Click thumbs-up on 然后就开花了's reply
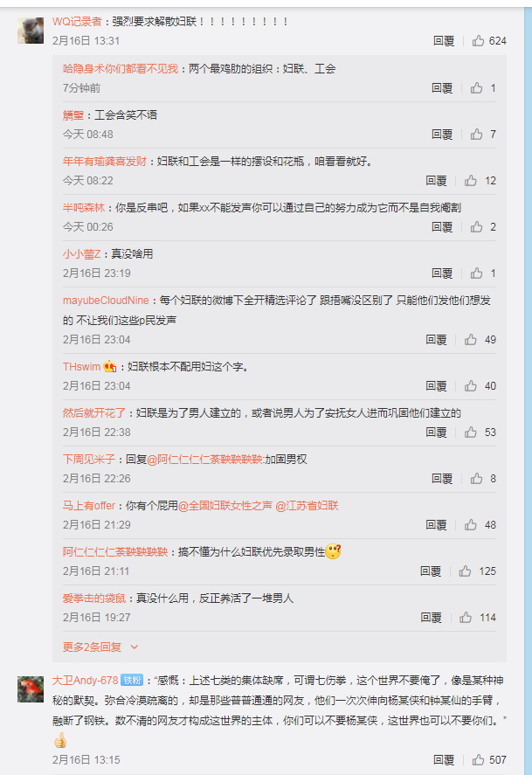Image resolution: width=532 pixels, height=775 pixels. coord(470,432)
